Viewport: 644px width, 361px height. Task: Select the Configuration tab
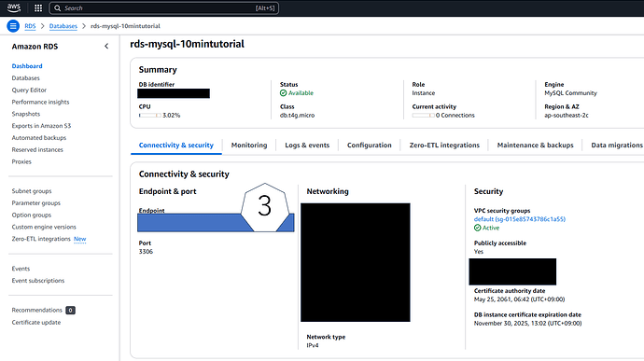tap(370, 145)
